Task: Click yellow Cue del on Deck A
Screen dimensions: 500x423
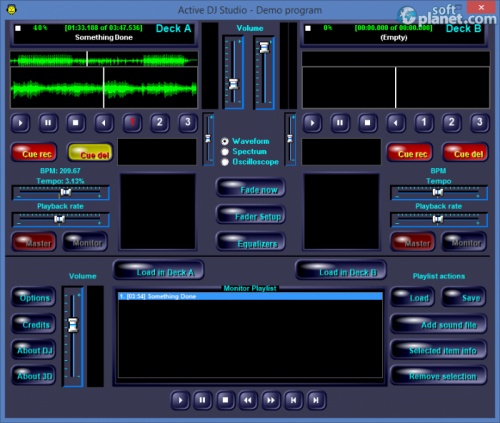Action: pyautogui.click(x=90, y=152)
